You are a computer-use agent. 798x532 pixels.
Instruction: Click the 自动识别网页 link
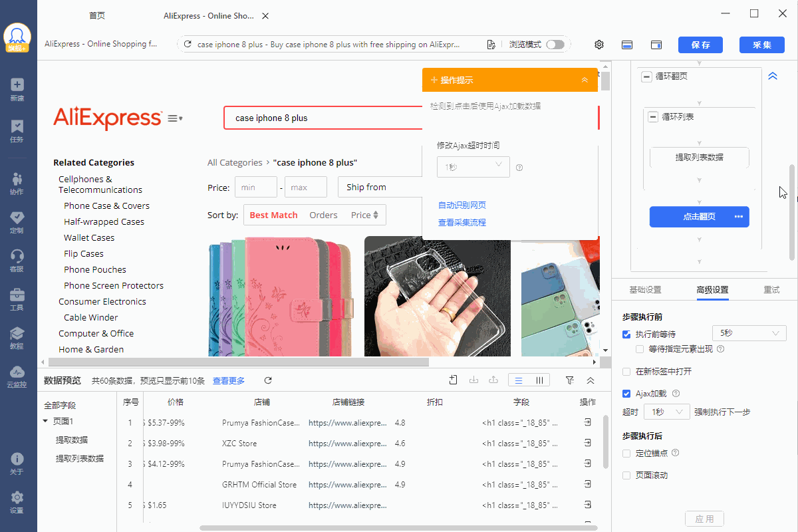click(x=462, y=205)
